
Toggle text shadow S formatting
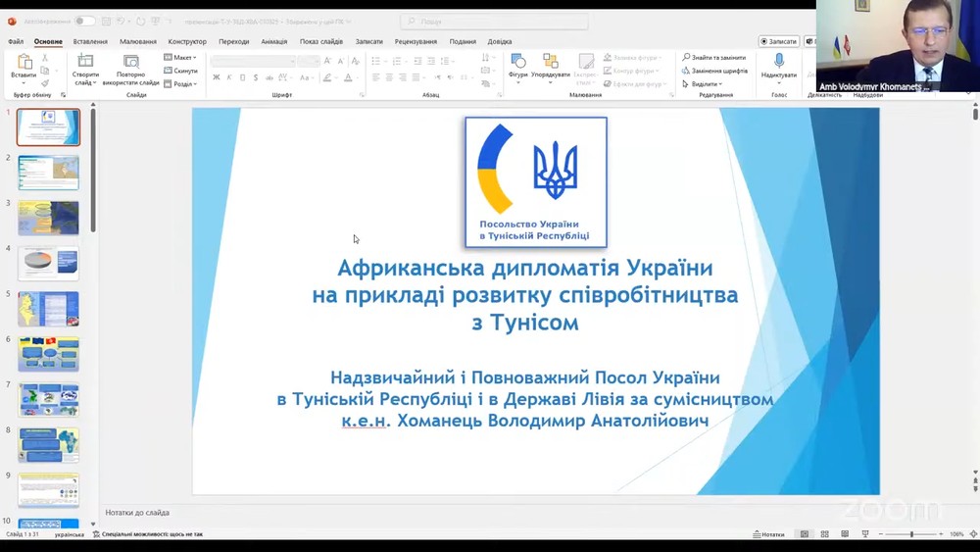[x=256, y=77]
